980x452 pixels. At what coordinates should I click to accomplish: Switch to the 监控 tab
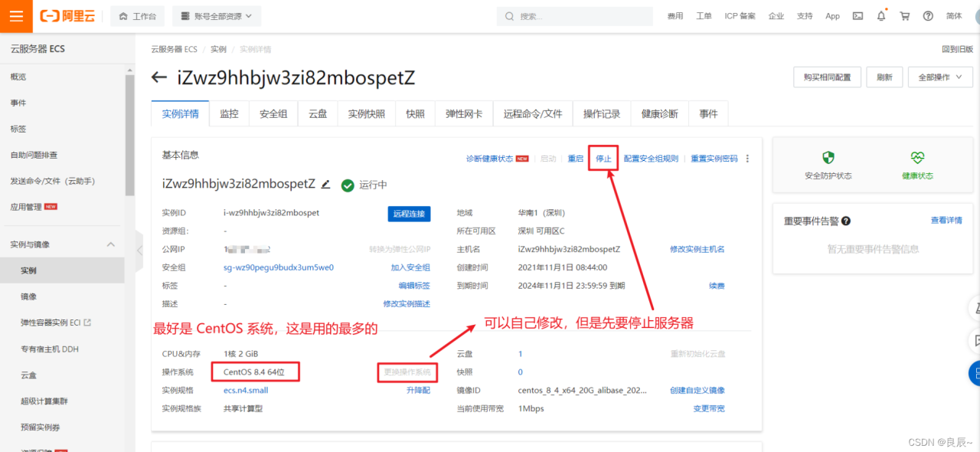coord(229,113)
